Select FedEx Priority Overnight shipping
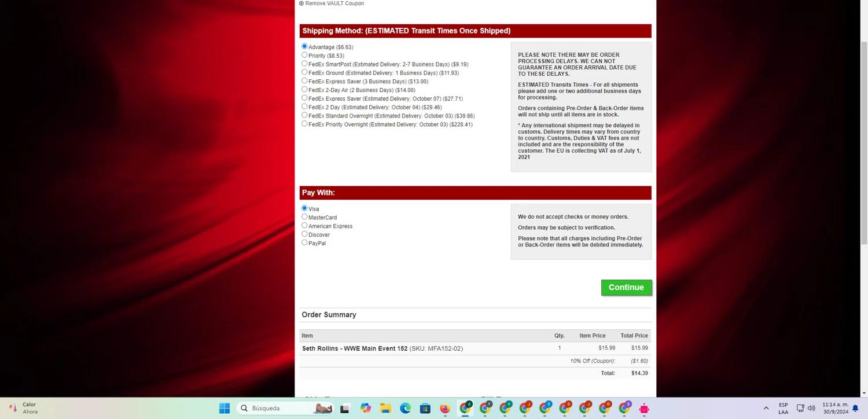This screenshot has width=868, height=419. [304, 124]
